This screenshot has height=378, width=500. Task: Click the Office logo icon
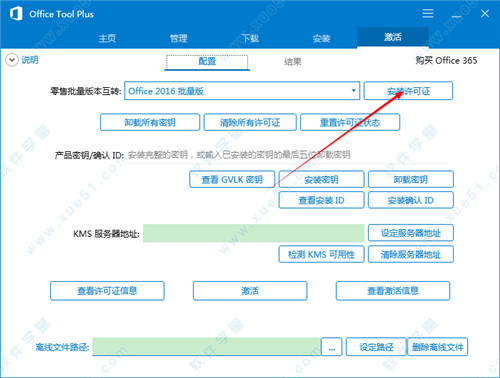16,14
